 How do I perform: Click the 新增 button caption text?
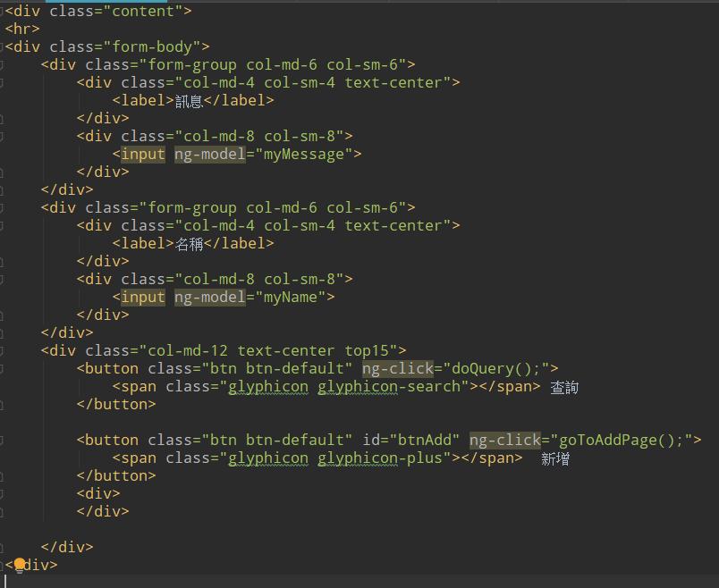pyautogui.click(x=555, y=459)
